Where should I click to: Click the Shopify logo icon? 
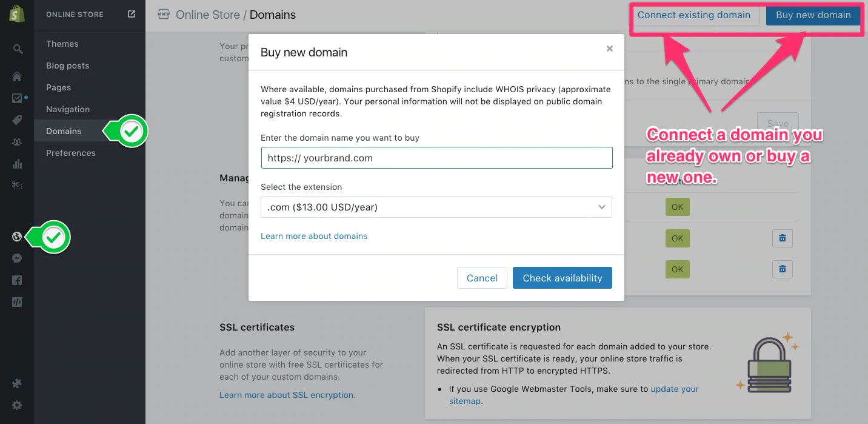[x=17, y=15]
